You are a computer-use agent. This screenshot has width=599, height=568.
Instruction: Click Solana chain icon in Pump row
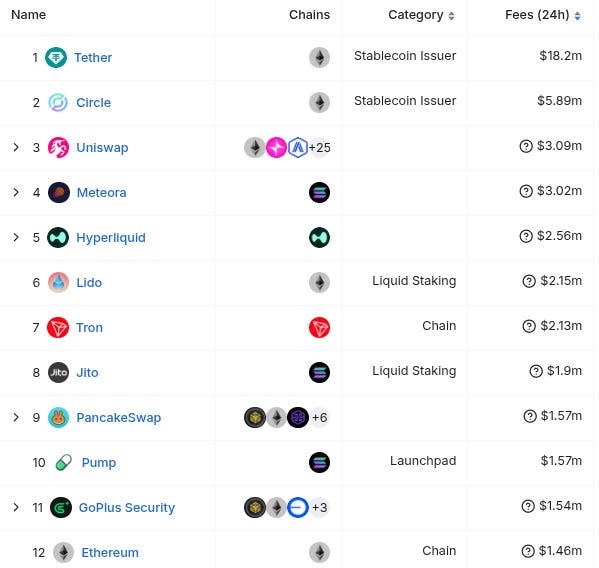coord(319,463)
